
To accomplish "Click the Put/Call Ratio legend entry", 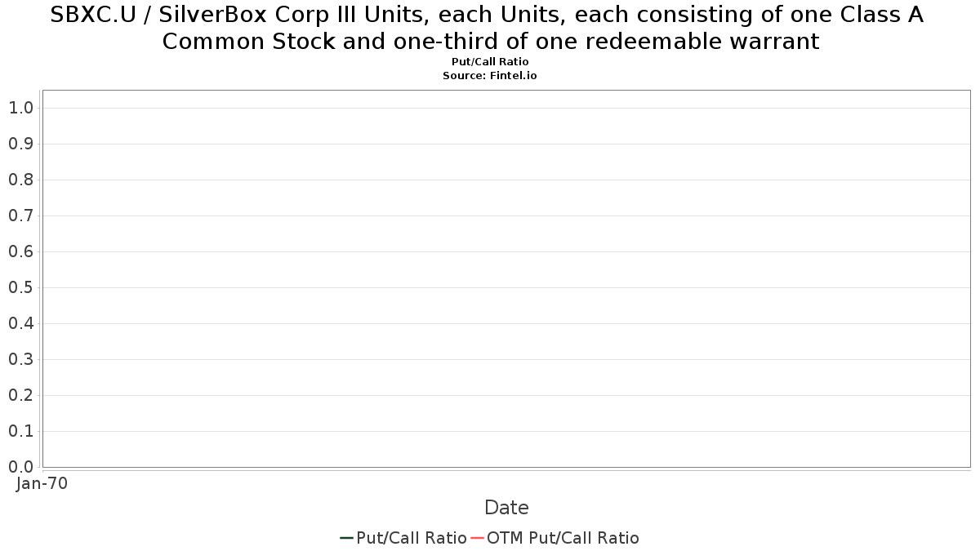I will pyautogui.click(x=403, y=538).
